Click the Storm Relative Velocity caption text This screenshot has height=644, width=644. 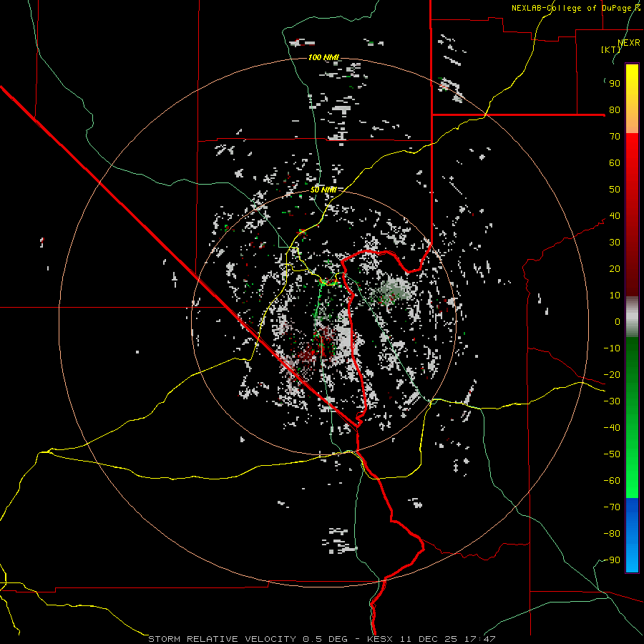click(321, 639)
